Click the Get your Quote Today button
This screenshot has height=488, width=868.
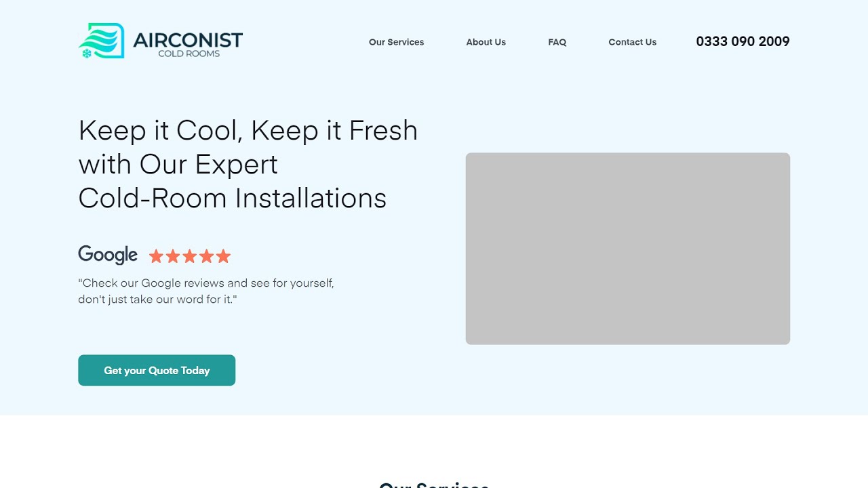(x=157, y=370)
